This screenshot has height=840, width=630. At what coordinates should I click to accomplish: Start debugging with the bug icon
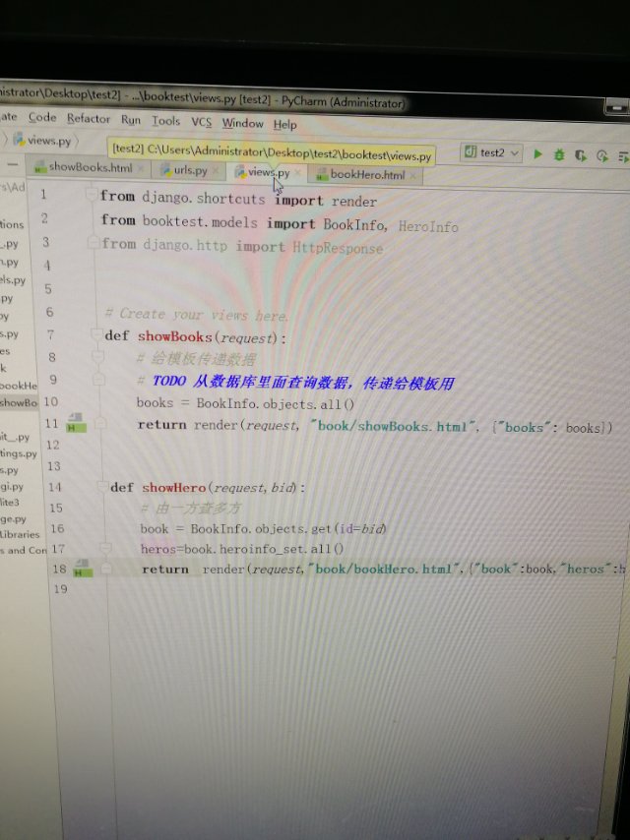coord(559,154)
